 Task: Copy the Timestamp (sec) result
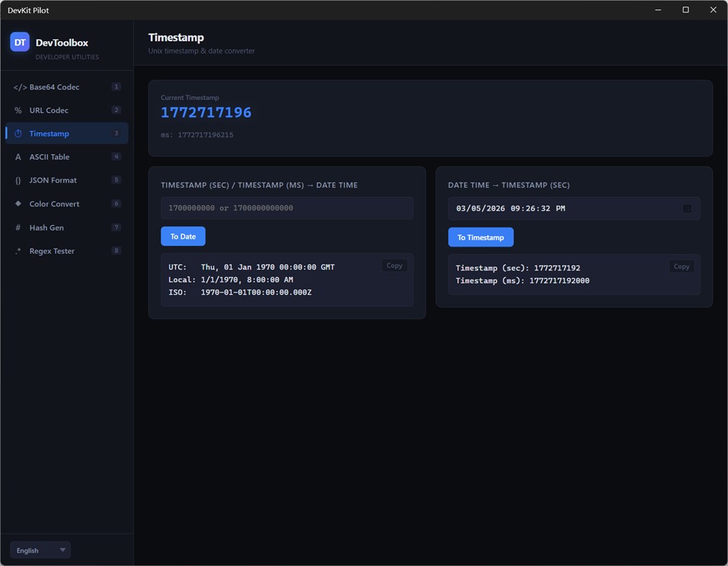point(681,266)
